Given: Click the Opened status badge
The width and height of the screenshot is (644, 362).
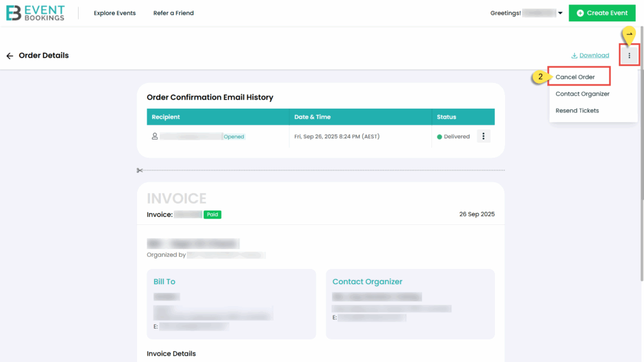Looking at the screenshot, I should [x=234, y=136].
